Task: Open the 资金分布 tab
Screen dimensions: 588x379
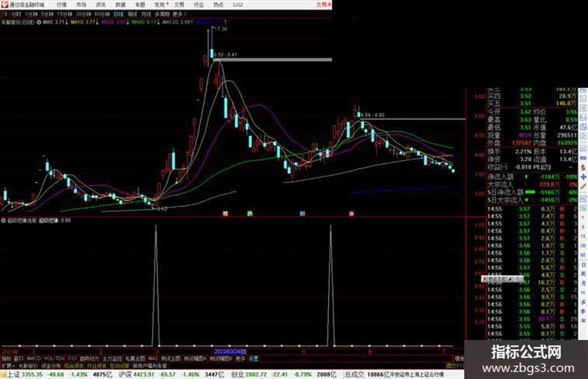Action: click(x=51, y=366)
